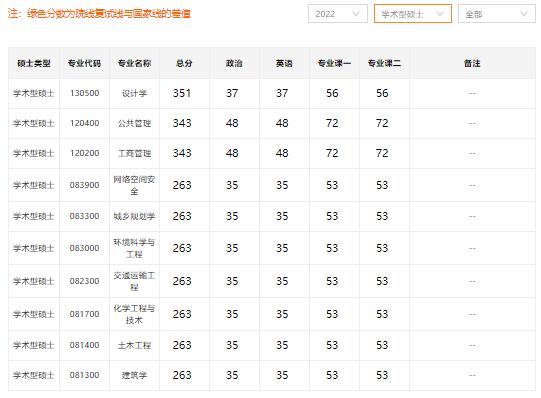Click the major name 公共管理
The width and height of the screenshot is (541, 398).
(x=135, y=123)
